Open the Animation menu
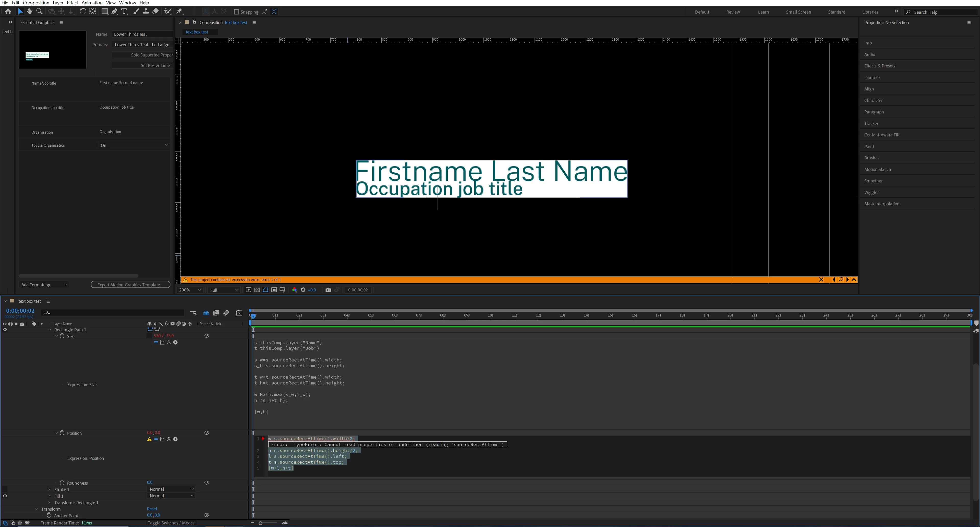This screenshot has width=980, height=527. pos(92,3)
